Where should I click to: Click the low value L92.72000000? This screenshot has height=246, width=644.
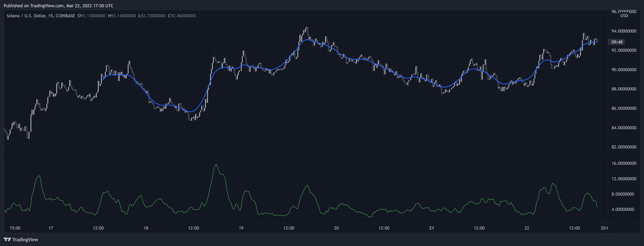(x=152, y=16)
